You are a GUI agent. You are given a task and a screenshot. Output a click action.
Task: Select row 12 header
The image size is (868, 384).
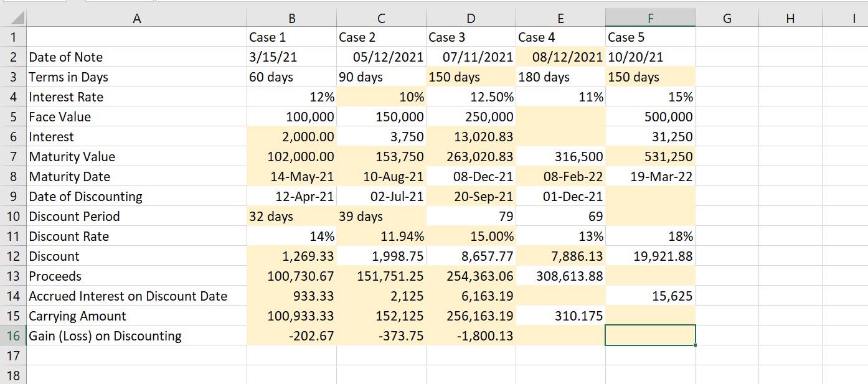click(x=13, y=256)
